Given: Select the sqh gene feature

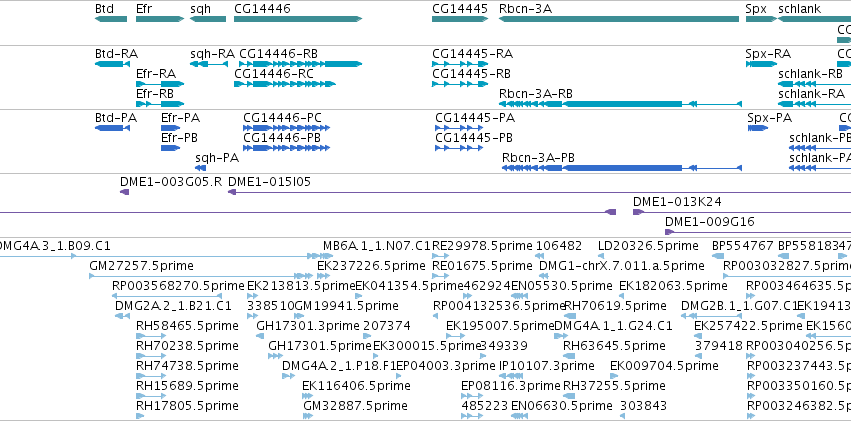Looking at the screenshot, I should tap(208, 19).
